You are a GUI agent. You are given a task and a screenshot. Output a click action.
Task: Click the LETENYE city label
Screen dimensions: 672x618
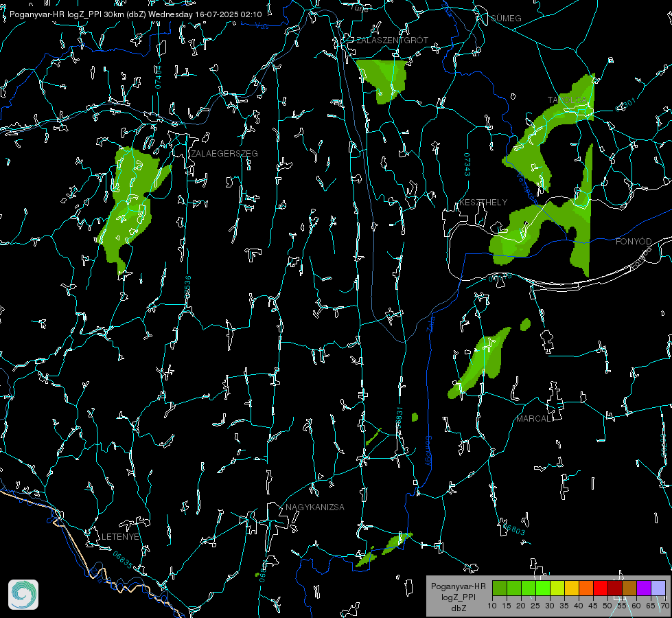120,536
